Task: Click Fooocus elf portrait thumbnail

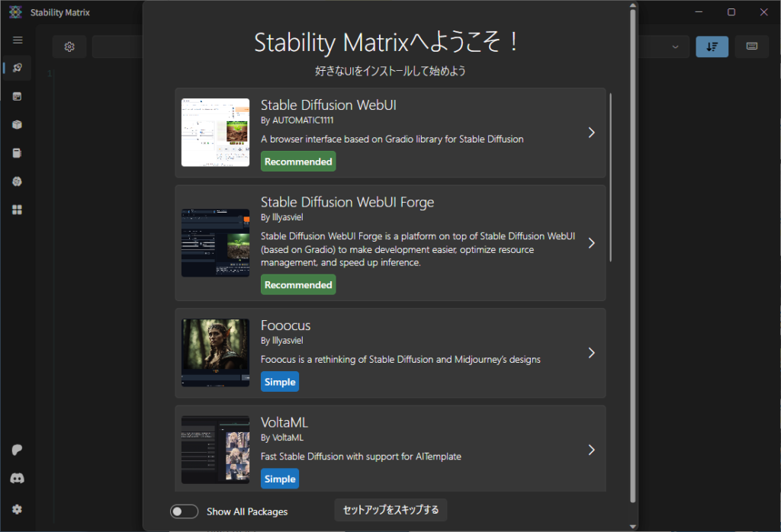Action: (215, 353)
